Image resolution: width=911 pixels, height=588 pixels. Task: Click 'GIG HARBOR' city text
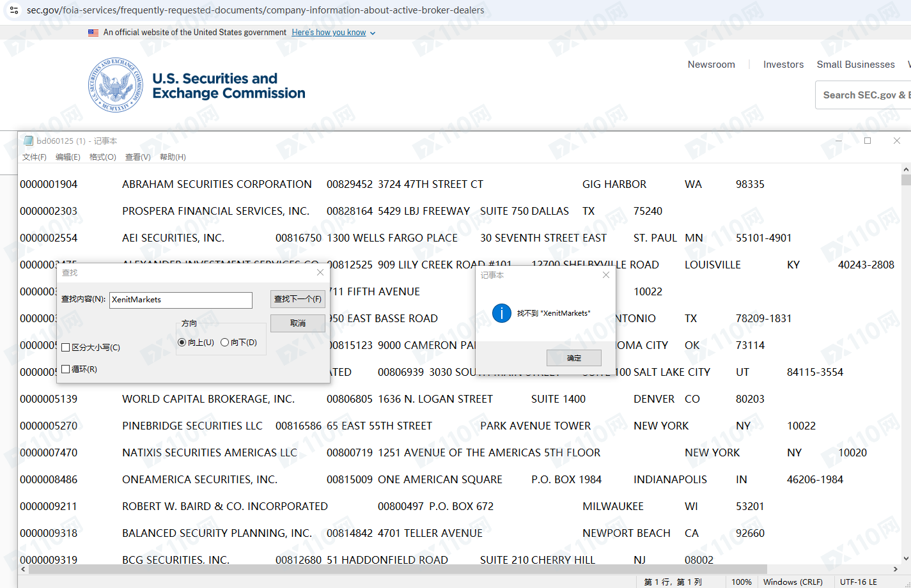click(614, 184)
